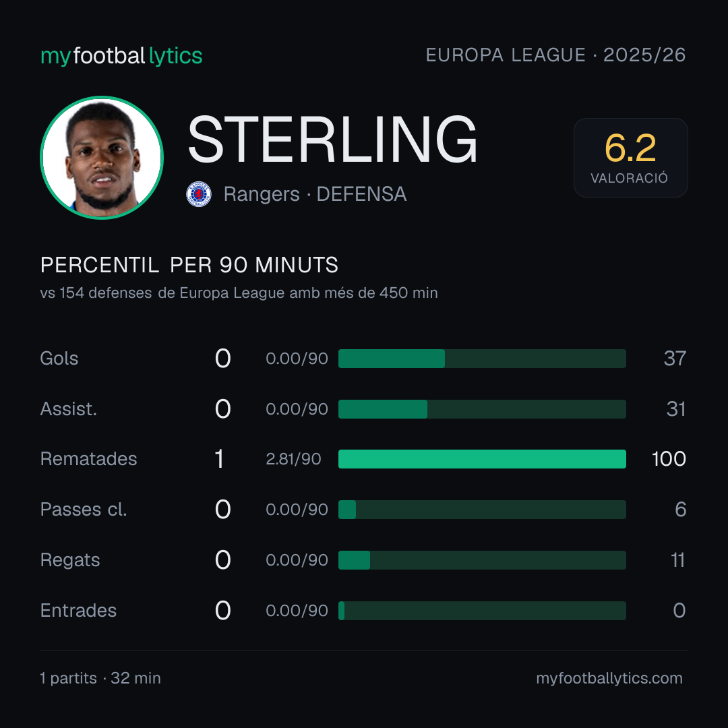Select the full Rematades percentile bar
728x728 pixels.
pos(482,459)
